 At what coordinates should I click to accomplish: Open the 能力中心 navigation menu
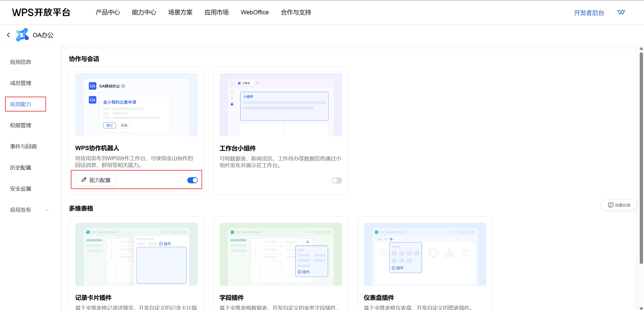(144, 12)
